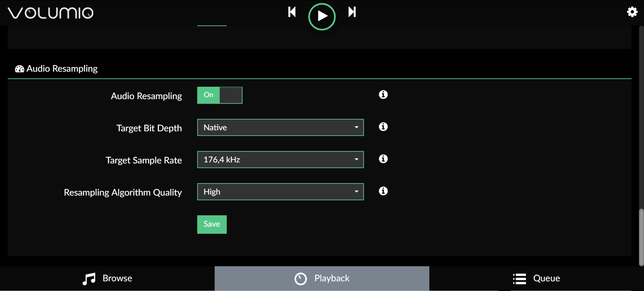Open the settings gear menu
The width and height of the screenshot is (644, 291).
[x=632, y=12]
